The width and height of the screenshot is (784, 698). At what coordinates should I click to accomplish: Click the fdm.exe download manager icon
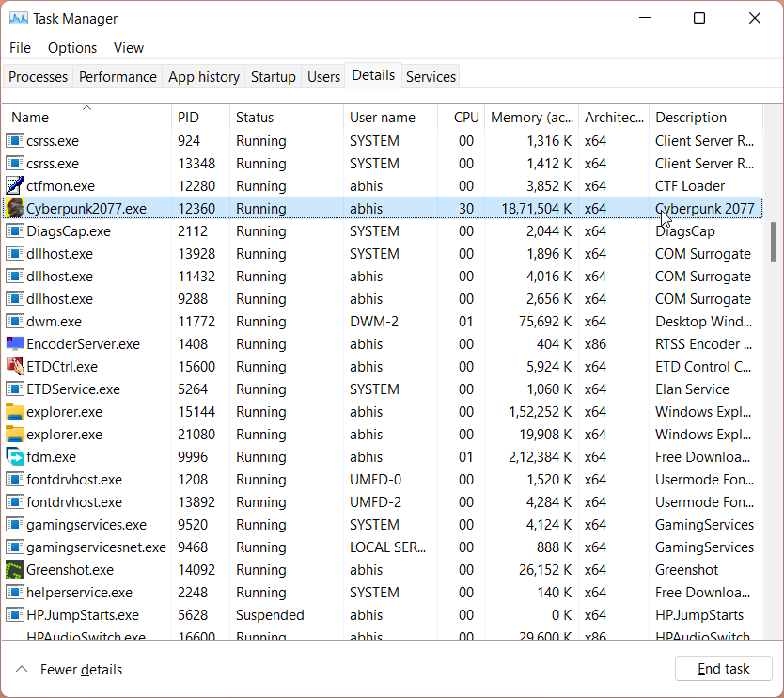click(x=15, y=457)
